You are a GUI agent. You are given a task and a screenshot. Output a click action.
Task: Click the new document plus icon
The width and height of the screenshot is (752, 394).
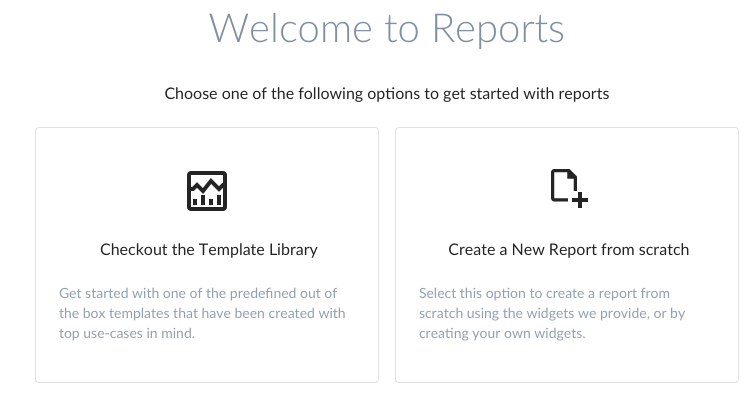569,188
